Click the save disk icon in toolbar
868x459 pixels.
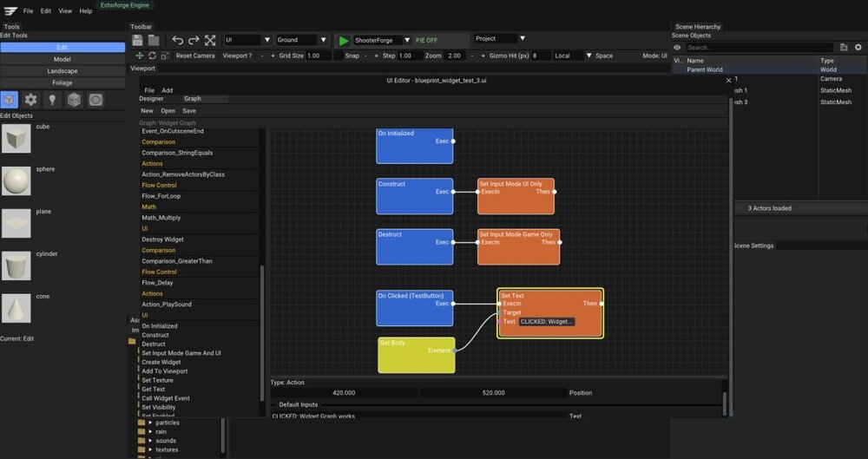137,40
